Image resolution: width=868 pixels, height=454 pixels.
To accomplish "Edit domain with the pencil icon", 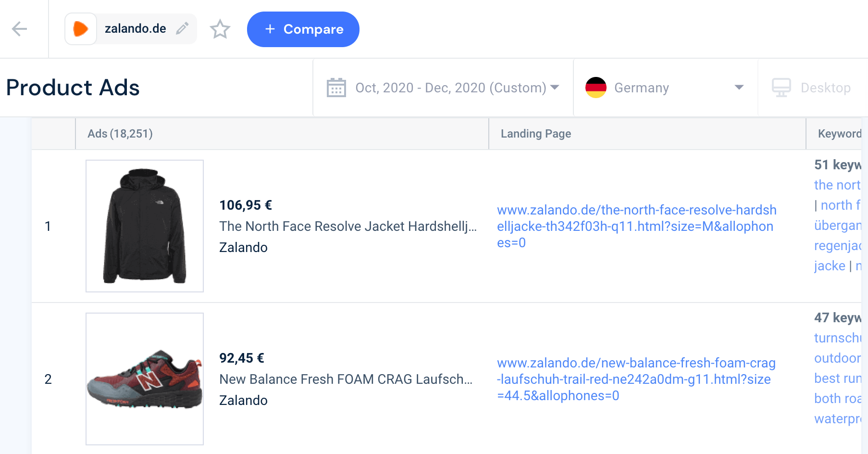I will coord(182,29).
